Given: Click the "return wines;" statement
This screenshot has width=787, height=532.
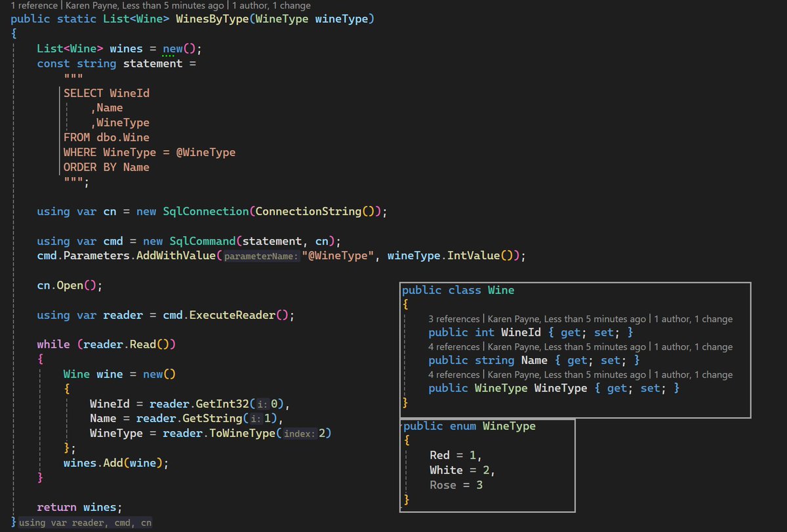Looking at the screenshot, I should [79, 507].
